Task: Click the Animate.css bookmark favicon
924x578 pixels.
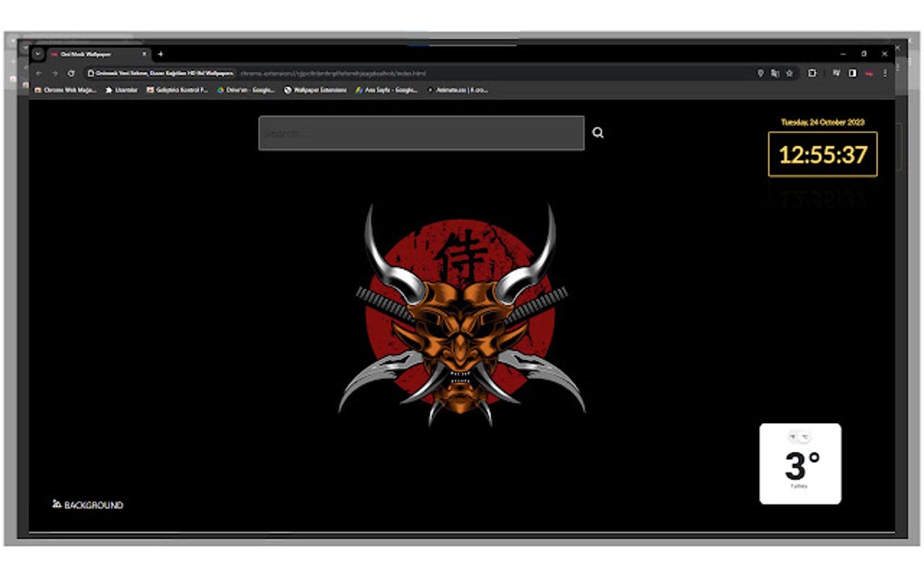Action: (x=429, y=90)
